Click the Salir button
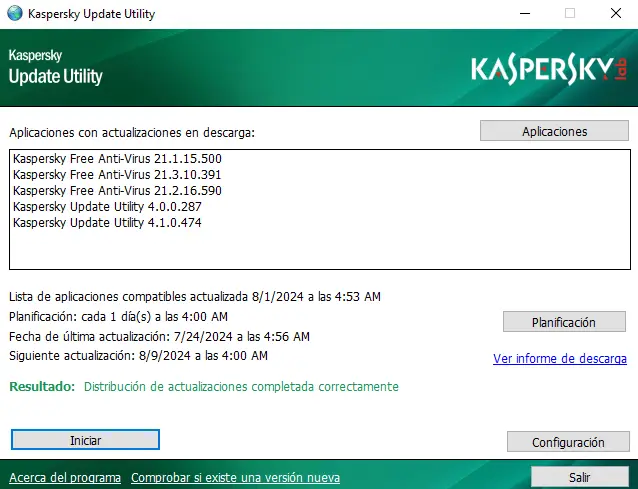 580,477
